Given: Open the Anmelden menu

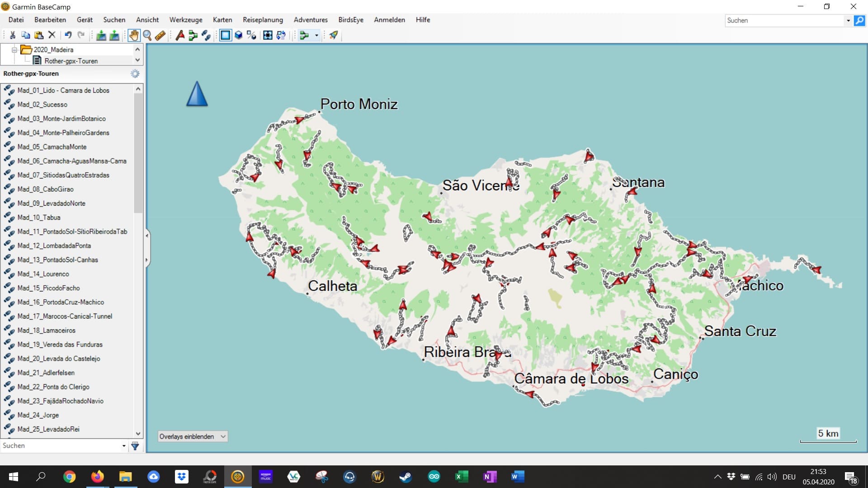Looking at the screenshot, I should [x=389, y=20].
